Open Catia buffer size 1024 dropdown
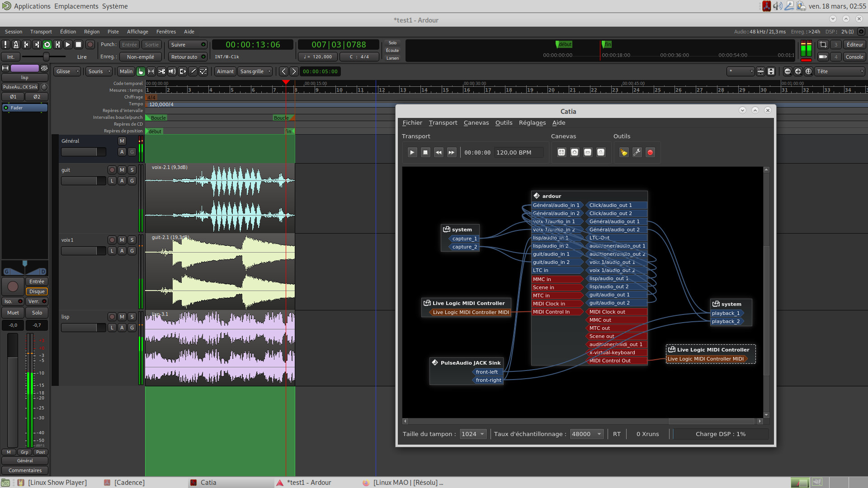Viewport: 868px width, 488px height. click(x=473, y=434)
